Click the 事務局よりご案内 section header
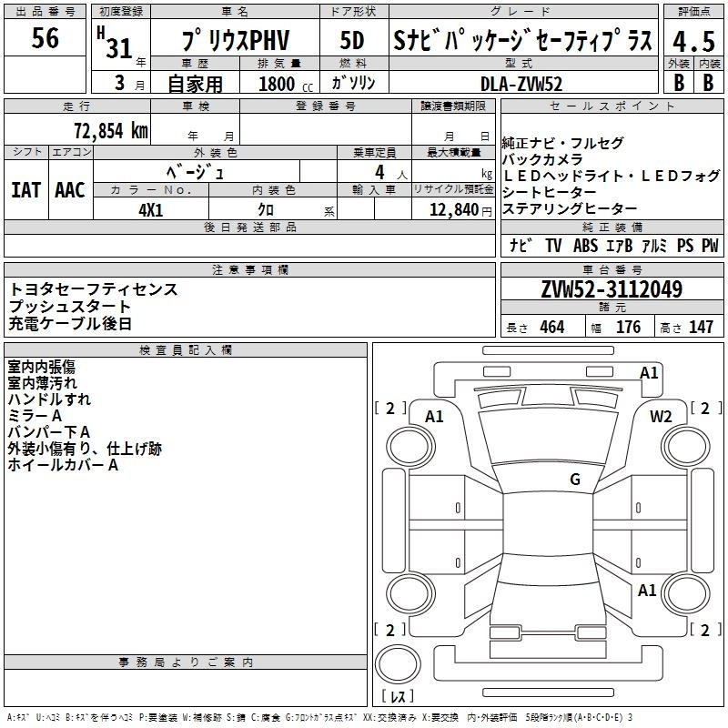The height and width of the screenshot is (728, 728). pos(186,662)
